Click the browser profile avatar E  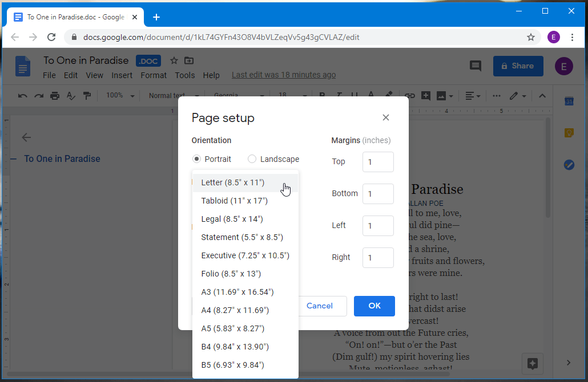pos(554,37)
